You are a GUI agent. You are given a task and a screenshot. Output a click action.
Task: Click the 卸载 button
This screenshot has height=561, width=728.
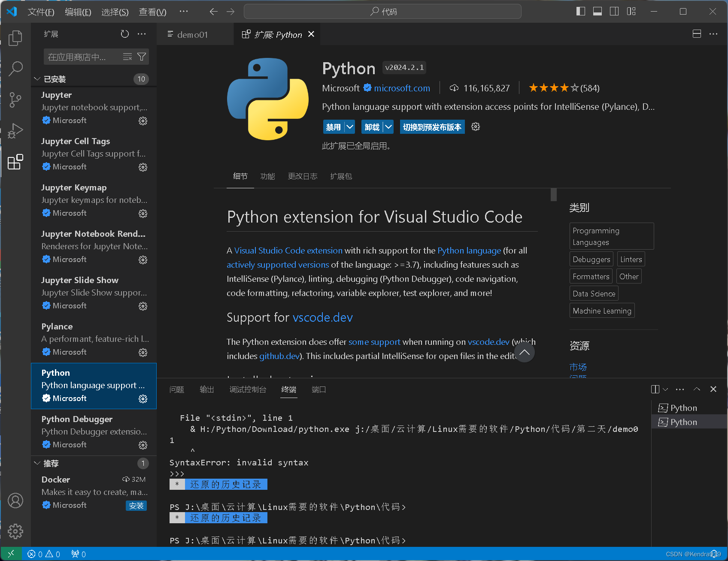point(372,127)
